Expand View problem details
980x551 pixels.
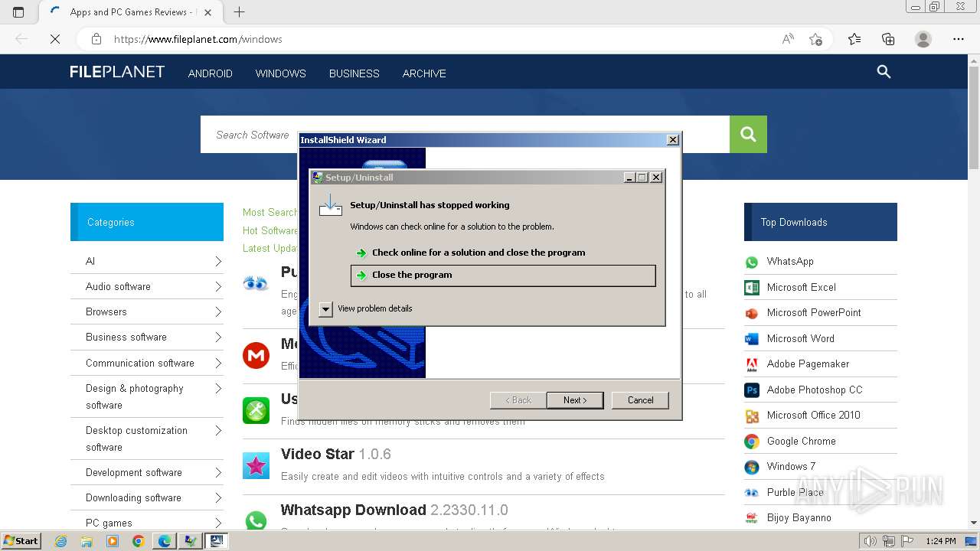click(x=325, y=309)
